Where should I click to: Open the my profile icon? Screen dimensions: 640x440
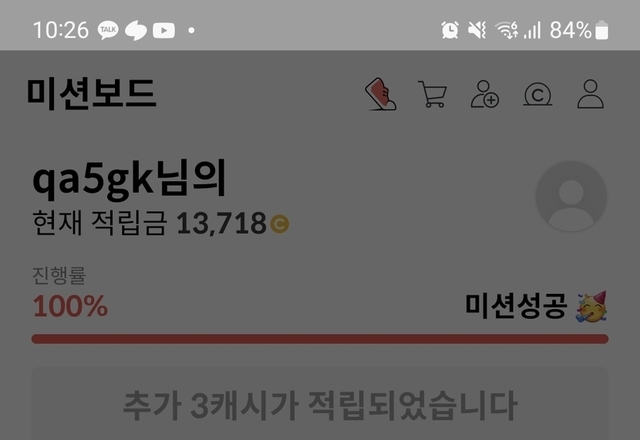(x=590, y=94)
